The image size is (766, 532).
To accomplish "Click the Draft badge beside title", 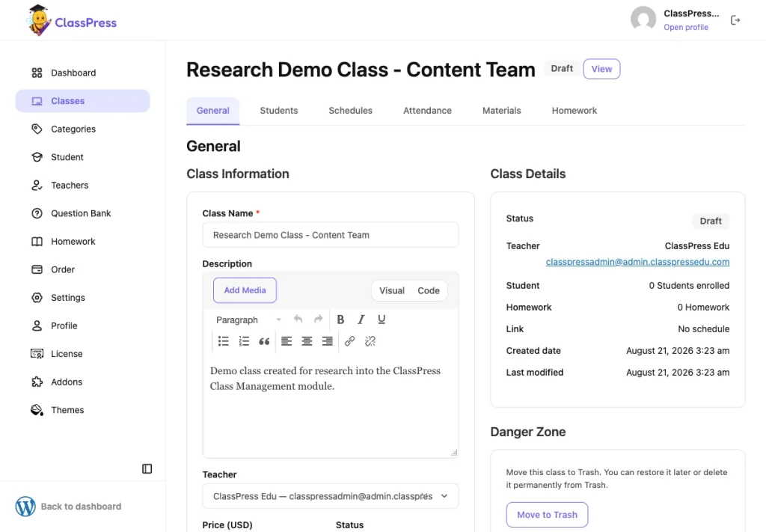I will point(562,68).
